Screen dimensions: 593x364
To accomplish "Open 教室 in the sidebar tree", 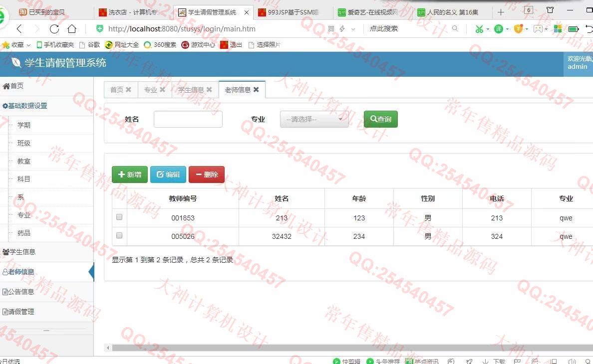I will 24,161.
